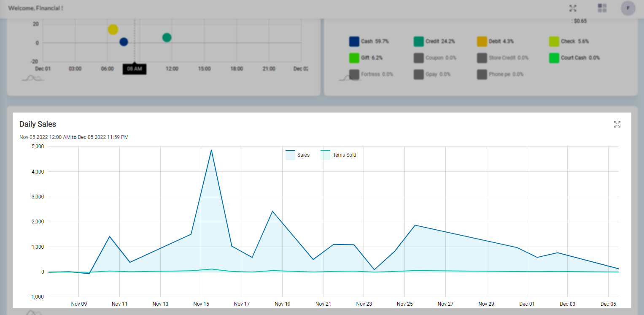Open the dashboard grid layout icon
The width and height of the screenshot is (644, 315).
(602, 8)
